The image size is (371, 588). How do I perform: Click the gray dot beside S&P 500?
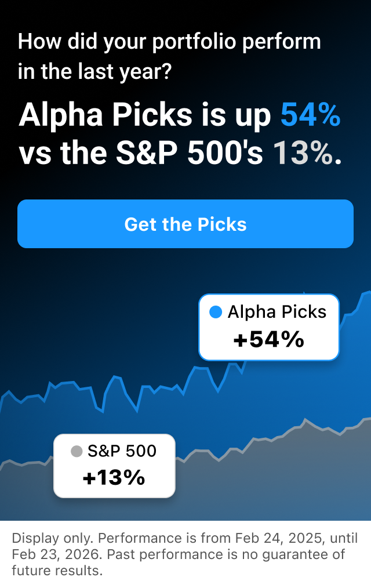click(x=77, y=451)
